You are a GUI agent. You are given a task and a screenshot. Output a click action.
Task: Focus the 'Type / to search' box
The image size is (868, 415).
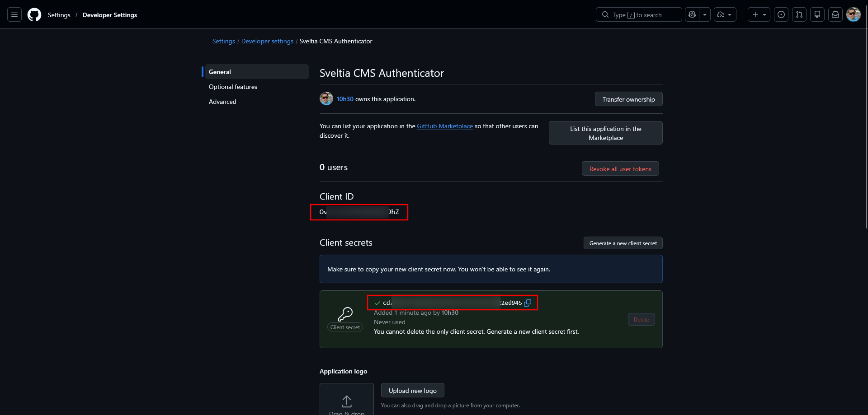click(x=639, y=15)
